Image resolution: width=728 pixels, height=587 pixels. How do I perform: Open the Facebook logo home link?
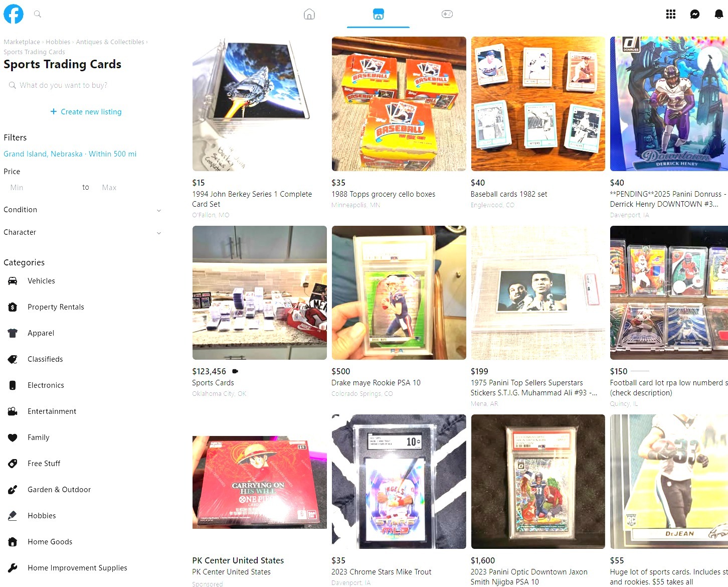point(14,14)
